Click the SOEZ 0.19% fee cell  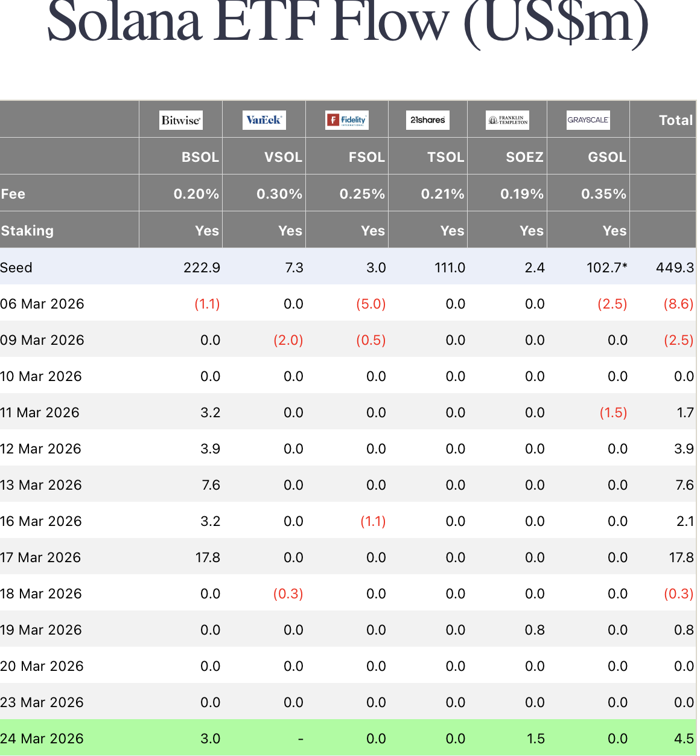tap(522, 194)
